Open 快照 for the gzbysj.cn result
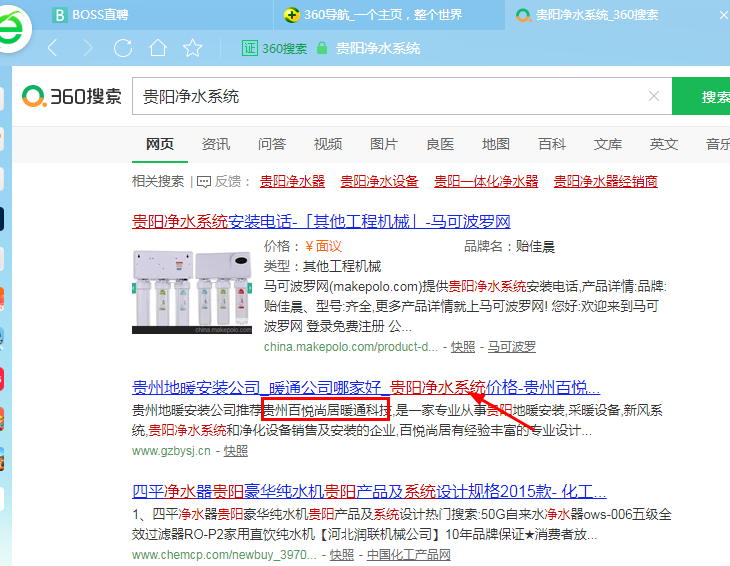This screenshot has height=566, width=730. pos(236,451)
